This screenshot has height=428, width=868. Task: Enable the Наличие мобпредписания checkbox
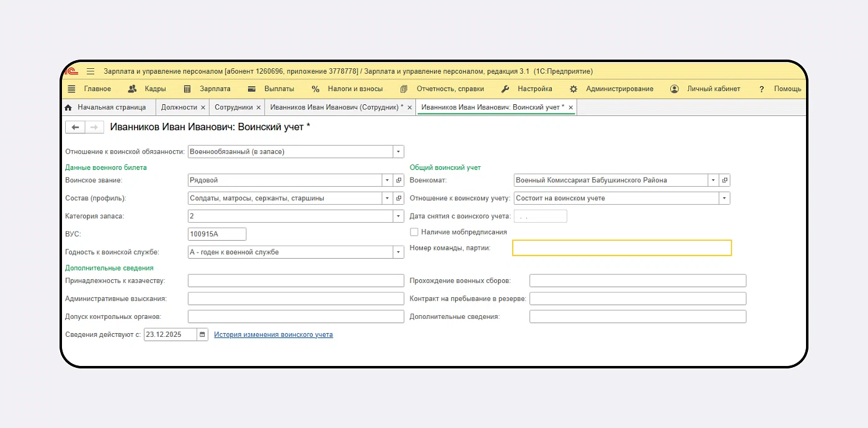(x=414, y=232)
